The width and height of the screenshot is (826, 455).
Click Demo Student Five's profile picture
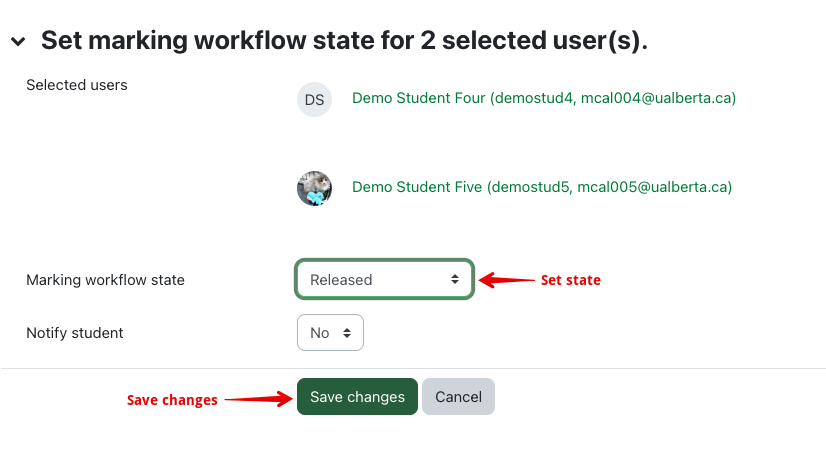(x=314, y=188)
